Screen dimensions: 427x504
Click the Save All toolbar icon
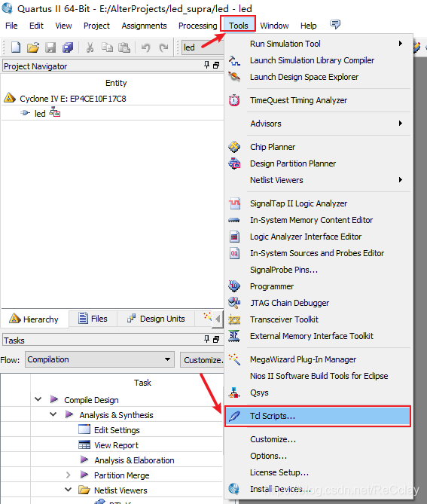pos(68,47)
